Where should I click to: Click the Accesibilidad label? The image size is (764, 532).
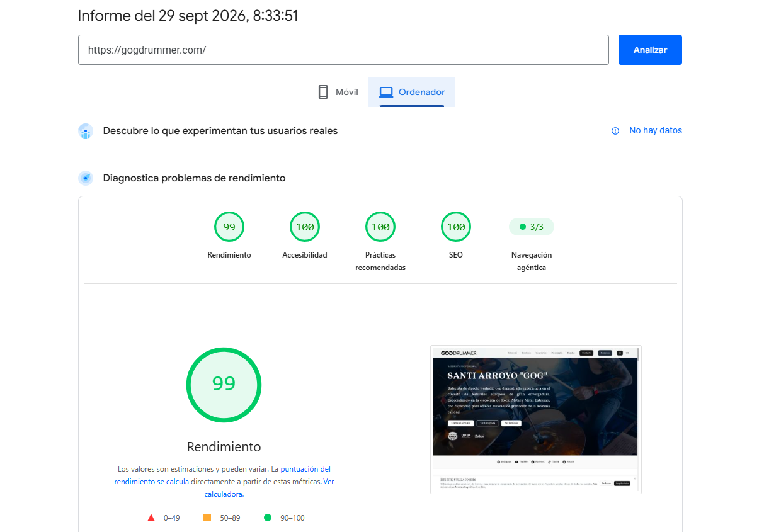305,255
